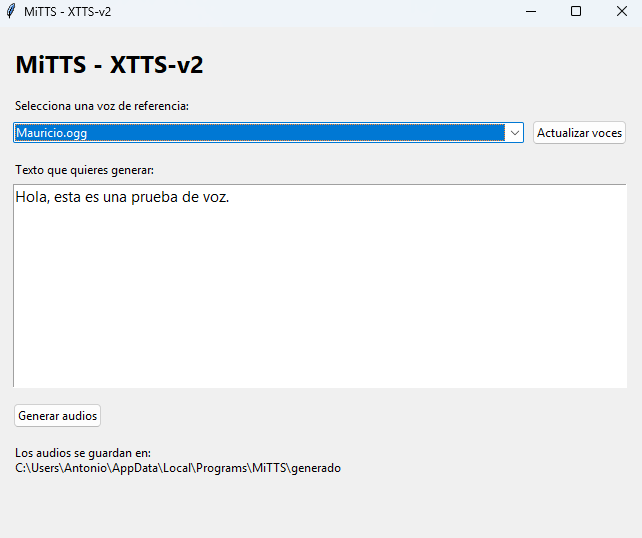Click the 'Selecciona una voz de referencia:' label
642x538 pixels.
click(102, 106)
